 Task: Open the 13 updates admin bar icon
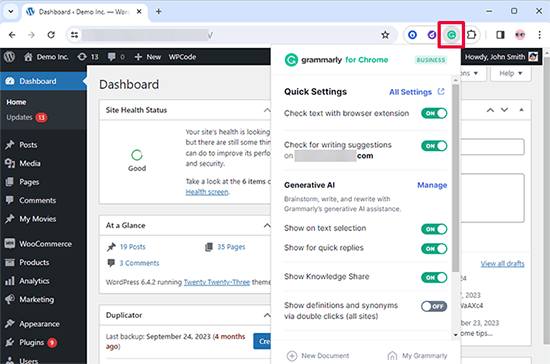pyautogui.click(x=88, y=57)
